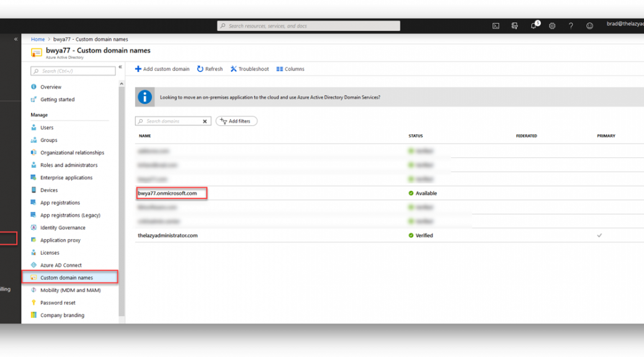The image size is (644, 357).
Task: Click Add custom domain
Action: [162, 69]
